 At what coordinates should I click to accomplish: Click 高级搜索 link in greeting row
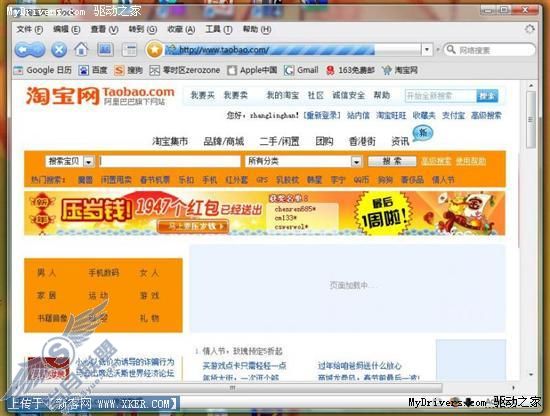[486, 115]
